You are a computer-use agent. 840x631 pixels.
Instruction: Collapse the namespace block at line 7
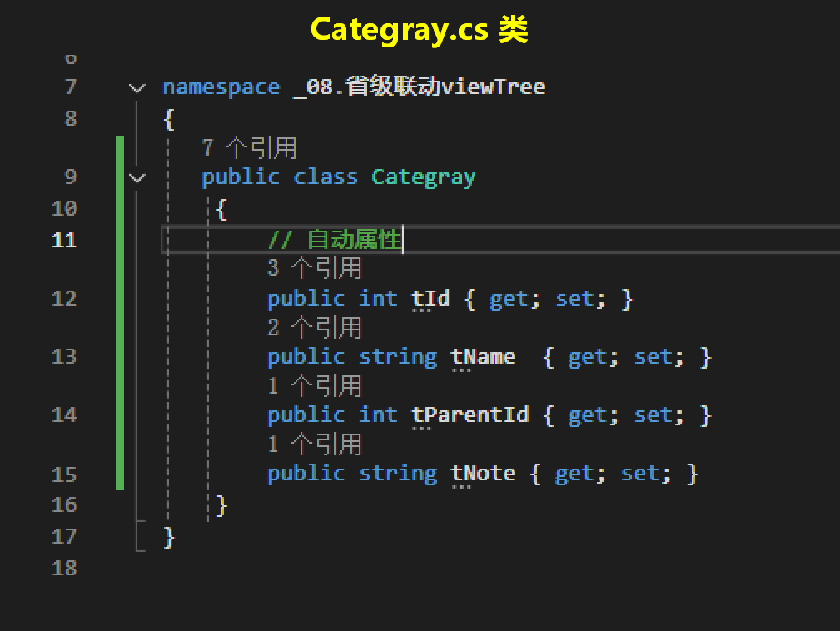pyautogui.click(x=137, y=87)
